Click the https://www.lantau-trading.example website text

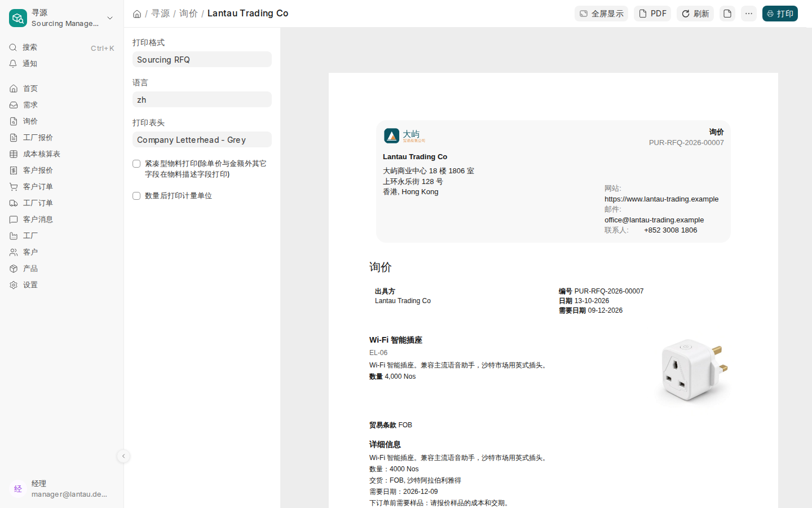(x=661, y=199)
